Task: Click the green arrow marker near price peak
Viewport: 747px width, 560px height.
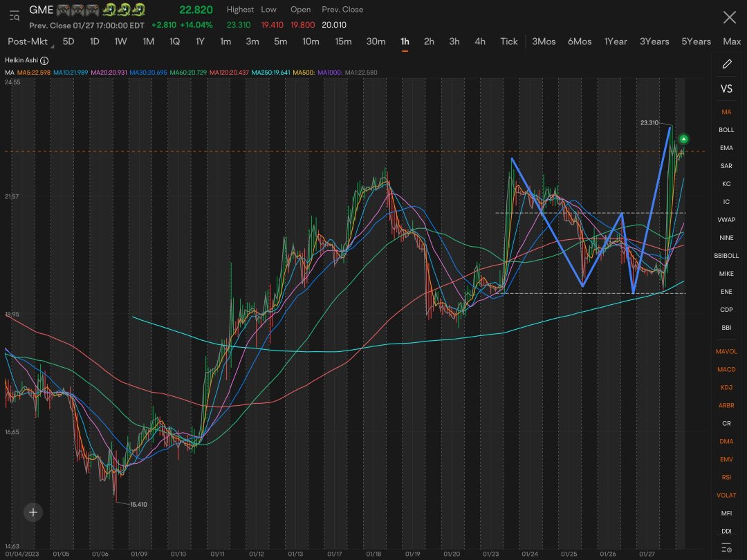Action: [683, 139]
